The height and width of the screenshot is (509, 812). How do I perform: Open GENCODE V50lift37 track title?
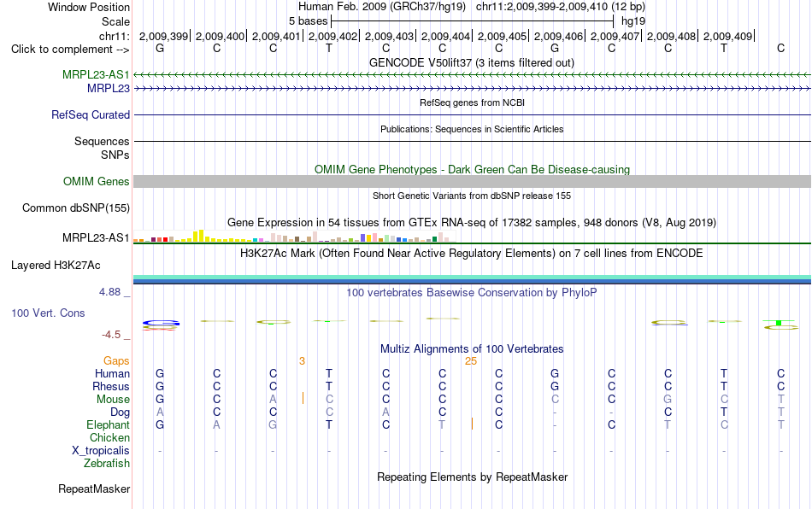471,63
